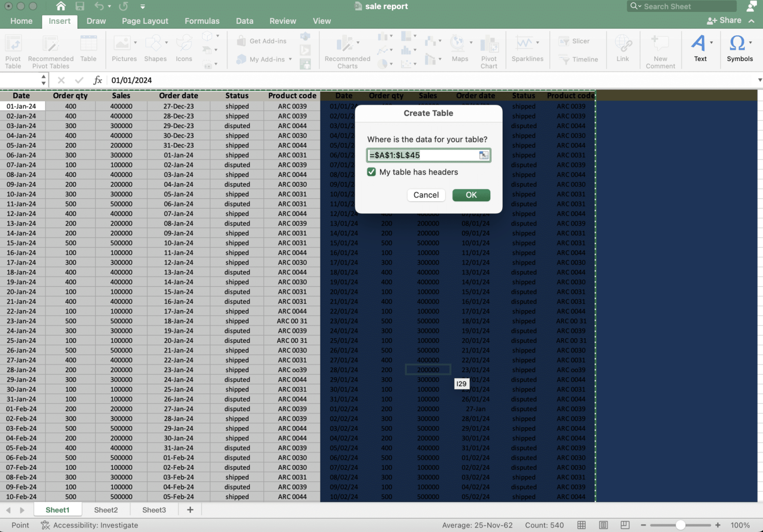Screen dimensions: 763x532
Task: Cancel the Create Table dialog
Action: tap(426, 195)
